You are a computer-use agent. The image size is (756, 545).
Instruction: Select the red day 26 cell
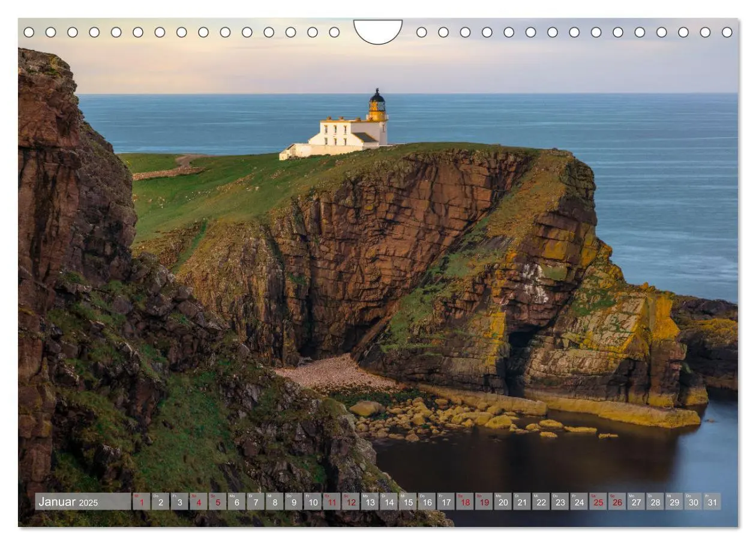coord(616,502)
